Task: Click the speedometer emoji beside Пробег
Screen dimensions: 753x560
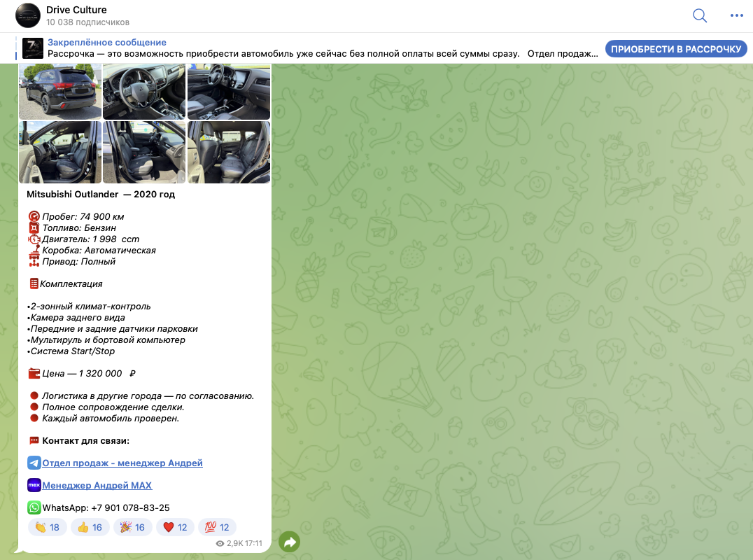Action: (x=34, y=216)
